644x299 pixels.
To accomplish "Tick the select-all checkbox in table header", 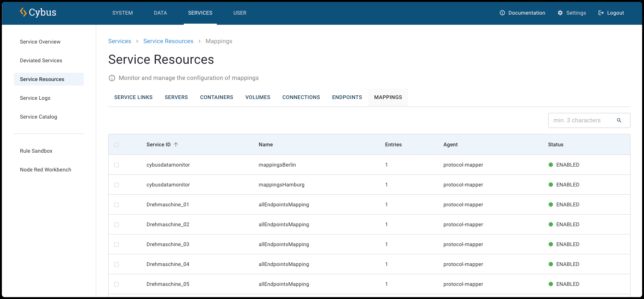I will (116, 145).
